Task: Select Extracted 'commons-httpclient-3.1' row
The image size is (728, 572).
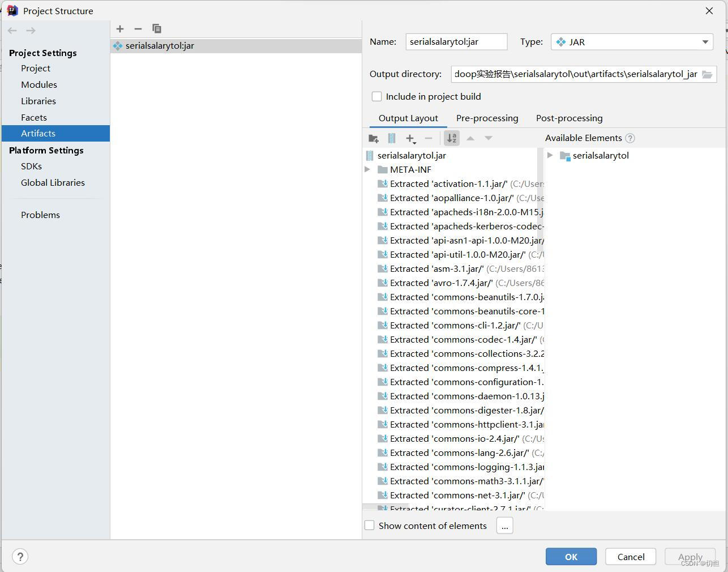Action: pyautogui.click(x=453, y=425)
